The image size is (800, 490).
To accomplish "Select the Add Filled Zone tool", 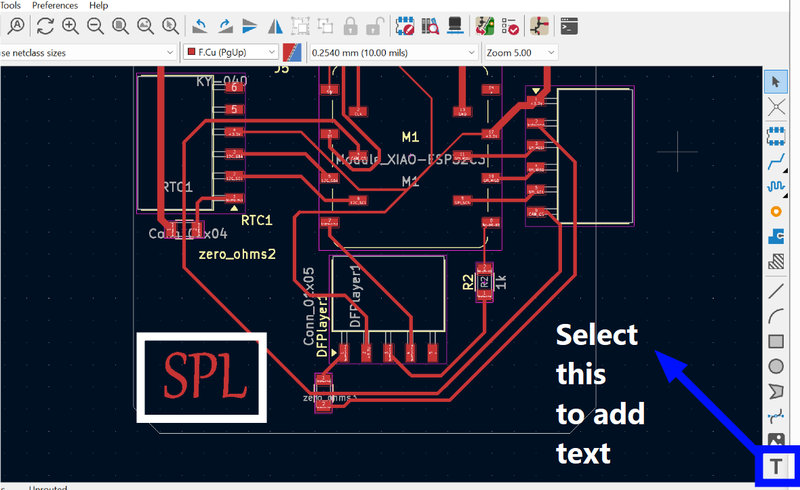I will (x=776, y=236).
